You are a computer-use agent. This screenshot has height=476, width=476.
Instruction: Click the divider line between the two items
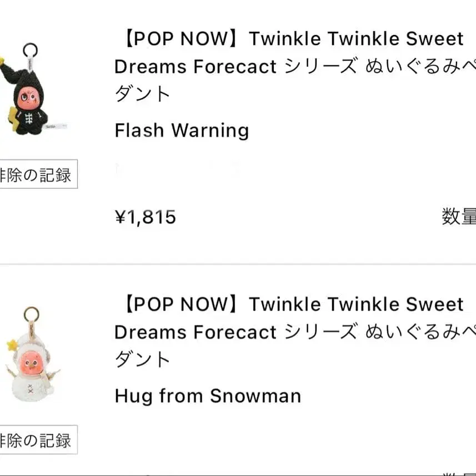tap(238, 264)
